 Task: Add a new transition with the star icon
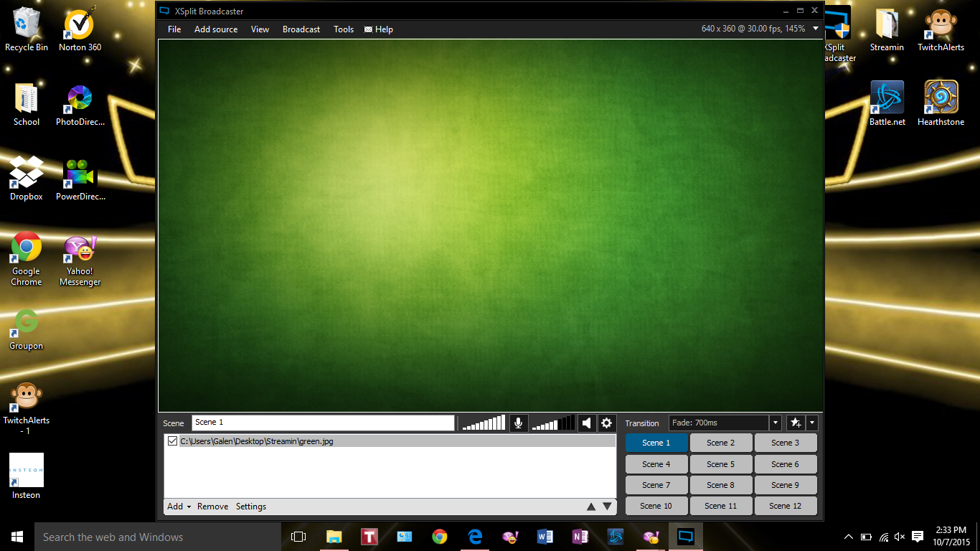796,423
